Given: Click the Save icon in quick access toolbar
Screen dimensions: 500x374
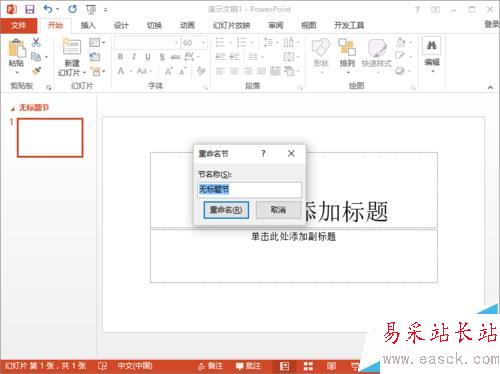Looking at the screenshot, I should coord(30,9).
